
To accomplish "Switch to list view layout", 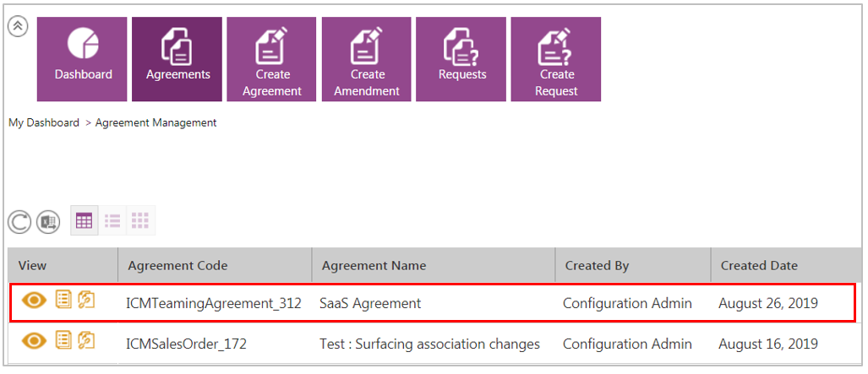I will point(112,221).
